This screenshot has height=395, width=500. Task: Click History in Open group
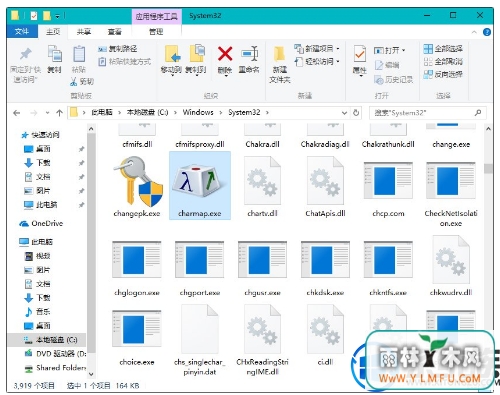[x=393, y=80]
